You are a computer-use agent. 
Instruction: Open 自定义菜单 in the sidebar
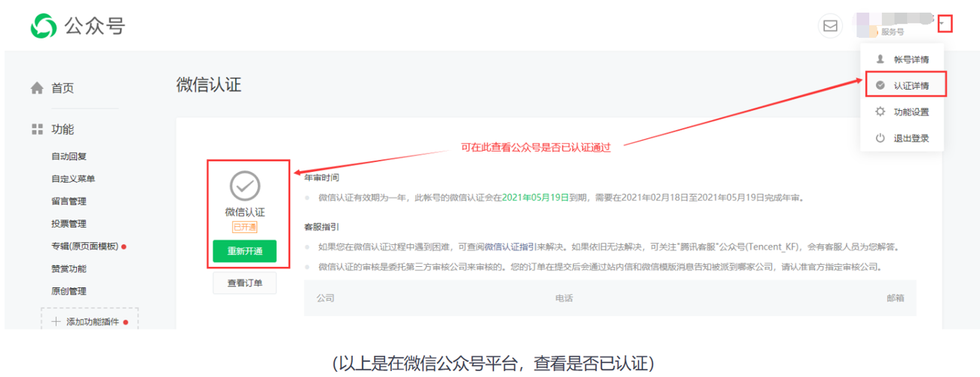point(73,179)
